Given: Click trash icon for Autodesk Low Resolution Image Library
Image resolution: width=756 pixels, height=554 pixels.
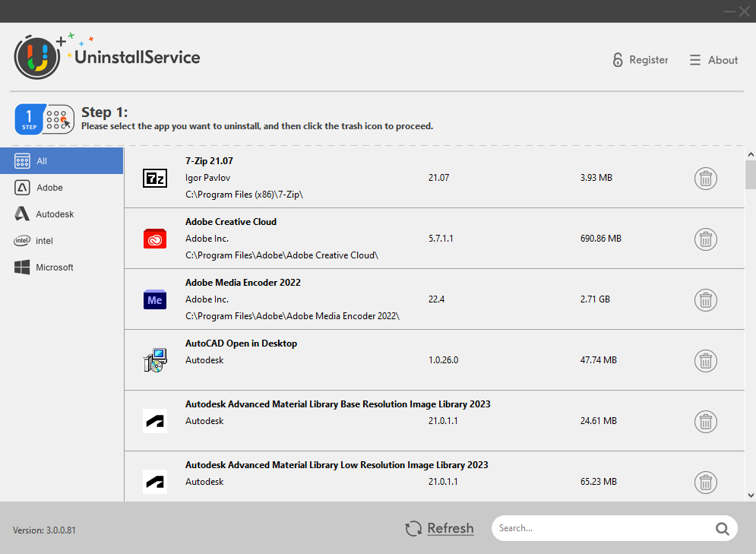Looking at the screenshot, I should coord(705,482).
